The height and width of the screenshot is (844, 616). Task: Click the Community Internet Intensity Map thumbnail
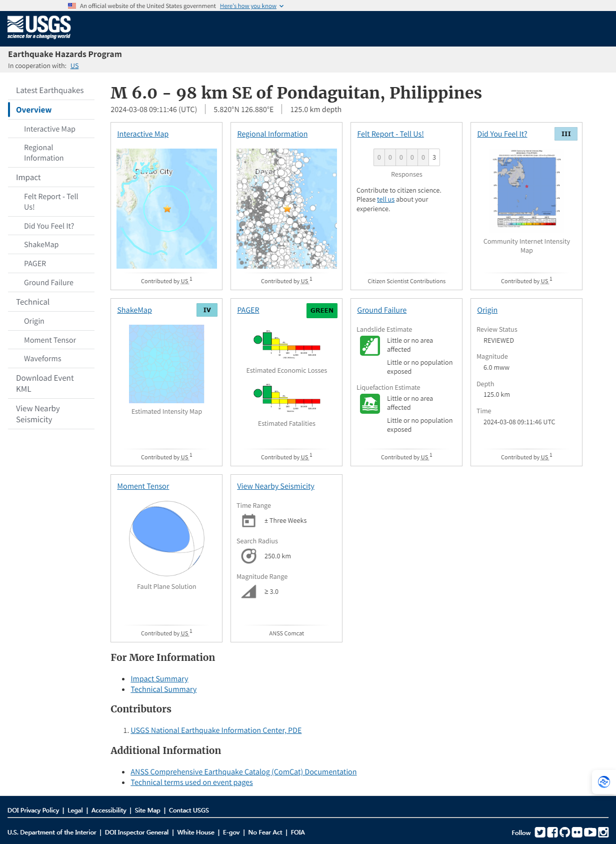[526, 188]
